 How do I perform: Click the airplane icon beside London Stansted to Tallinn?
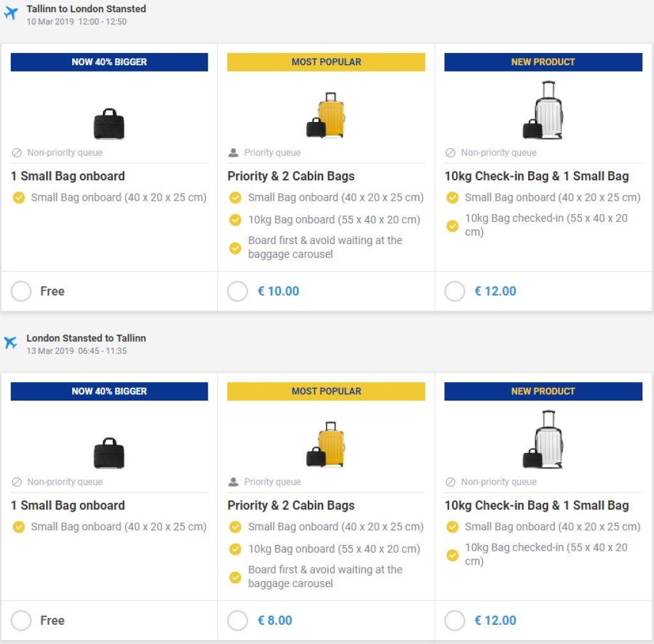(x=11, y=343)
